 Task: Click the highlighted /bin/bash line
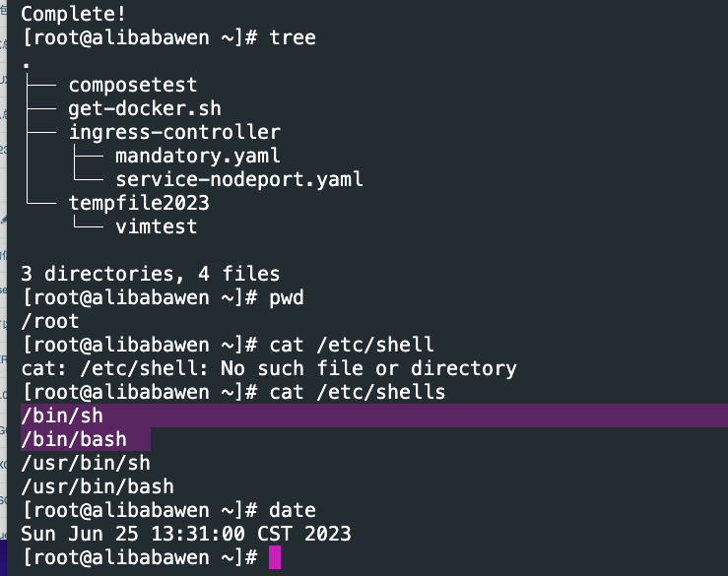click(x=74, y=439)
